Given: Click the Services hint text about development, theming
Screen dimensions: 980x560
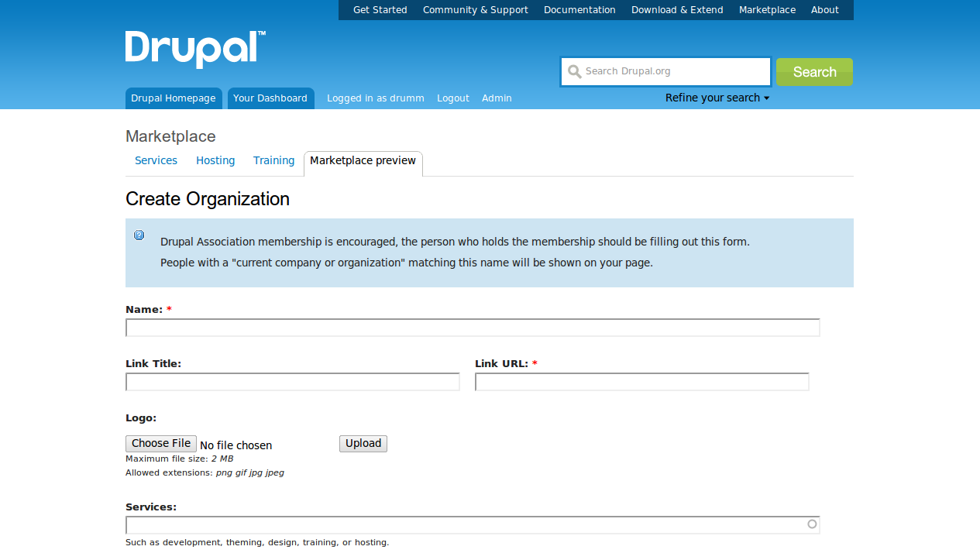Looking at the screenshot, I should click(x=257, y=542).
